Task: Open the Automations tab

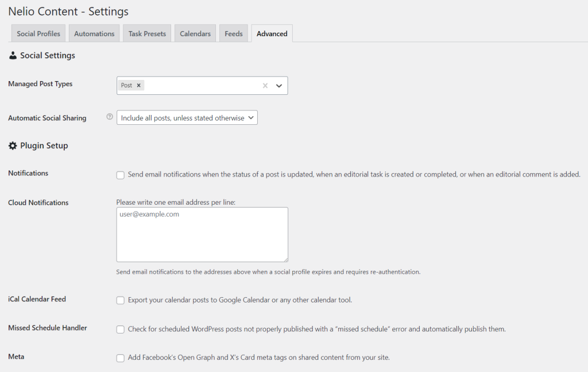Action: tap(94, 33)
